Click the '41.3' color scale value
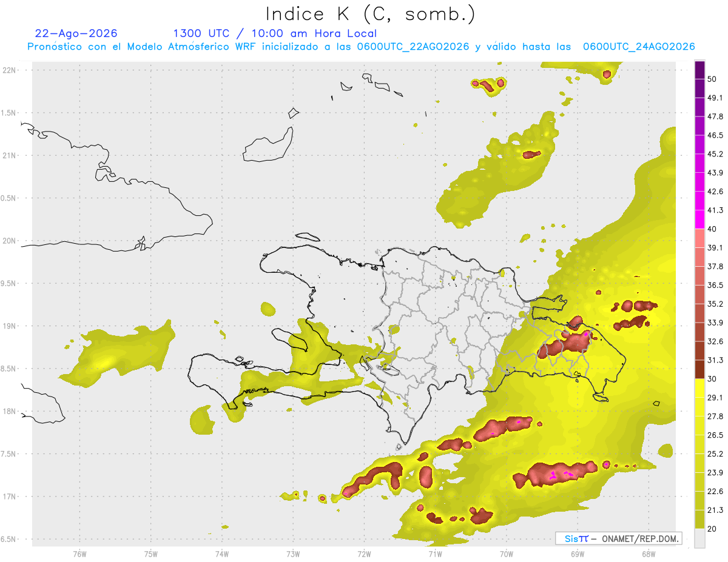Viewport: 728px width, 562px height. [716, 211]
